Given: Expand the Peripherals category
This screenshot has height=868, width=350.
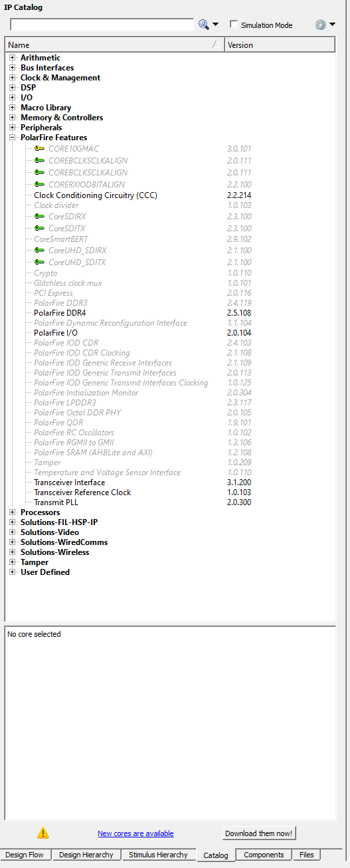Looking at the screenshot, I should tap(12, 128).
